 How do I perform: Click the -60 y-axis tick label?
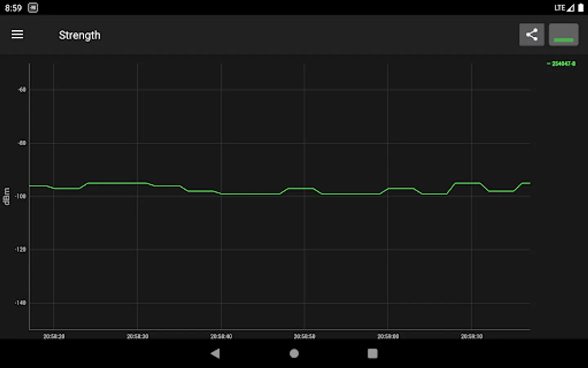click(22, 90)
